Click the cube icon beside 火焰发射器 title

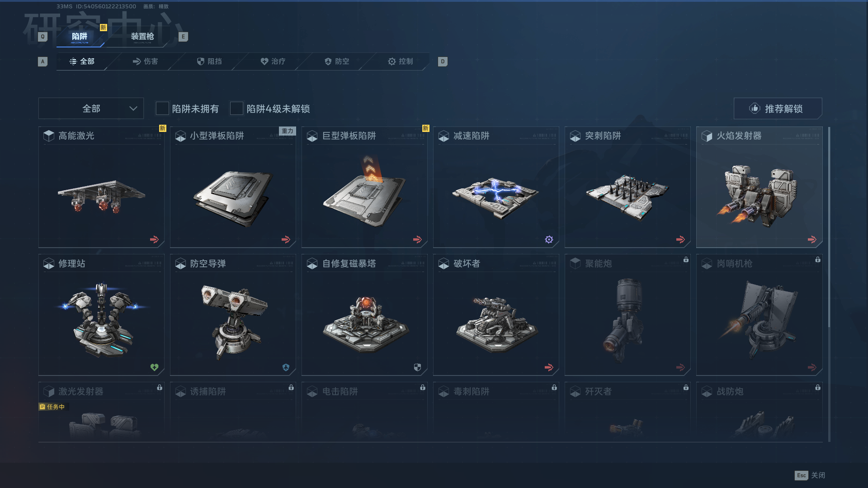(707, 136)
